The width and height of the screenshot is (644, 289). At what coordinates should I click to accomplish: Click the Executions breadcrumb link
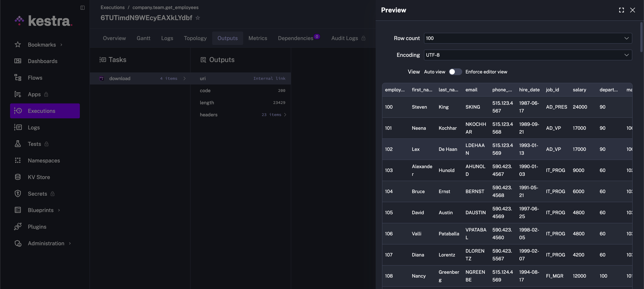coord(113,8)
